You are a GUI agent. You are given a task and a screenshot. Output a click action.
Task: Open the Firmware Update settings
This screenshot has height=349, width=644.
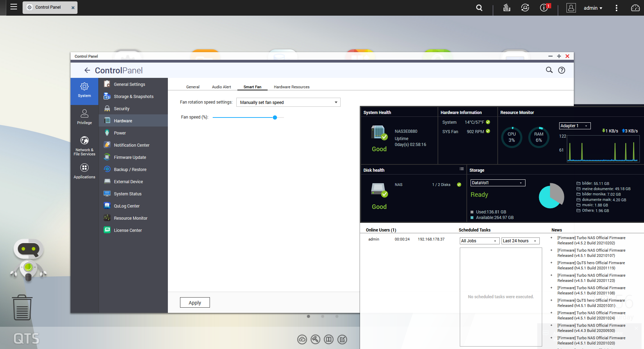tap(130, 157)
